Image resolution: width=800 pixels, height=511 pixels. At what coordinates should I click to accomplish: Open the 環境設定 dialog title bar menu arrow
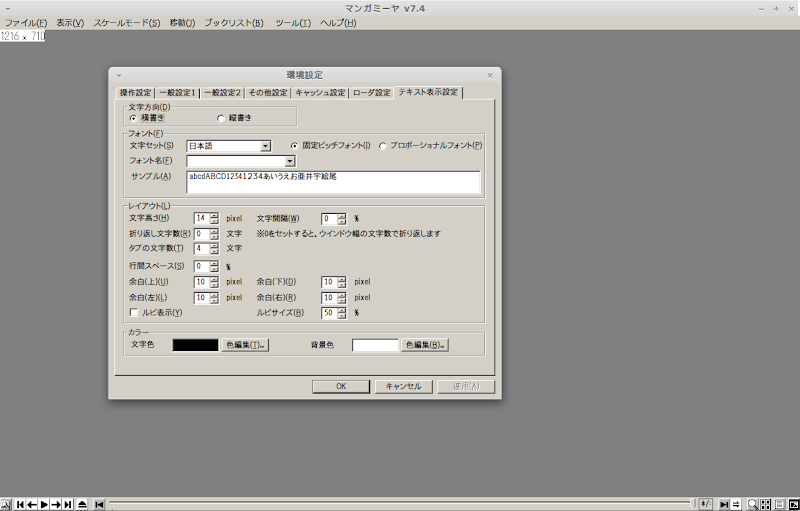(x=119, y=75)
